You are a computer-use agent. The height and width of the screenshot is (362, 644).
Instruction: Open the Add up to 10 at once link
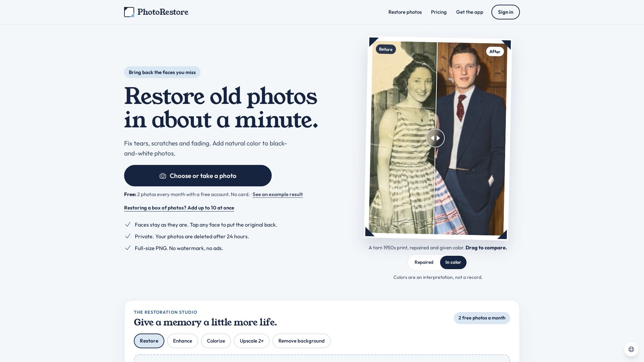click(x=179, y=208)
